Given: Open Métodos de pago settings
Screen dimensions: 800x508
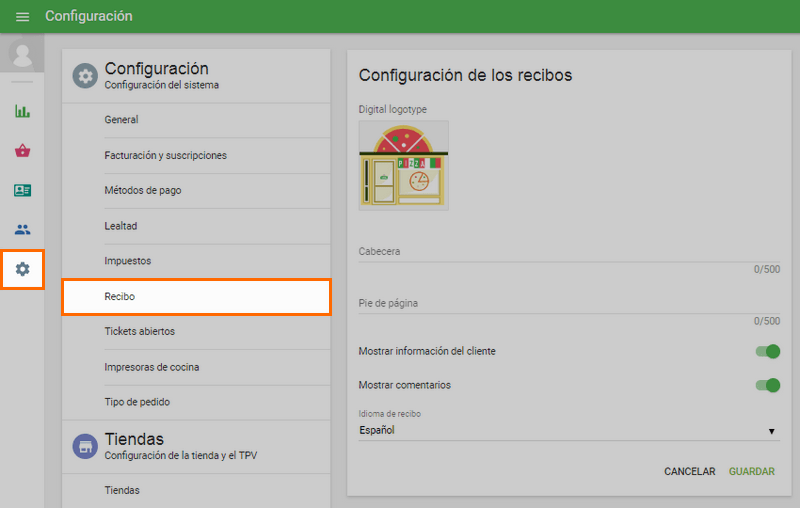Looking at the screenshot, I should click(x=196, y=191).
